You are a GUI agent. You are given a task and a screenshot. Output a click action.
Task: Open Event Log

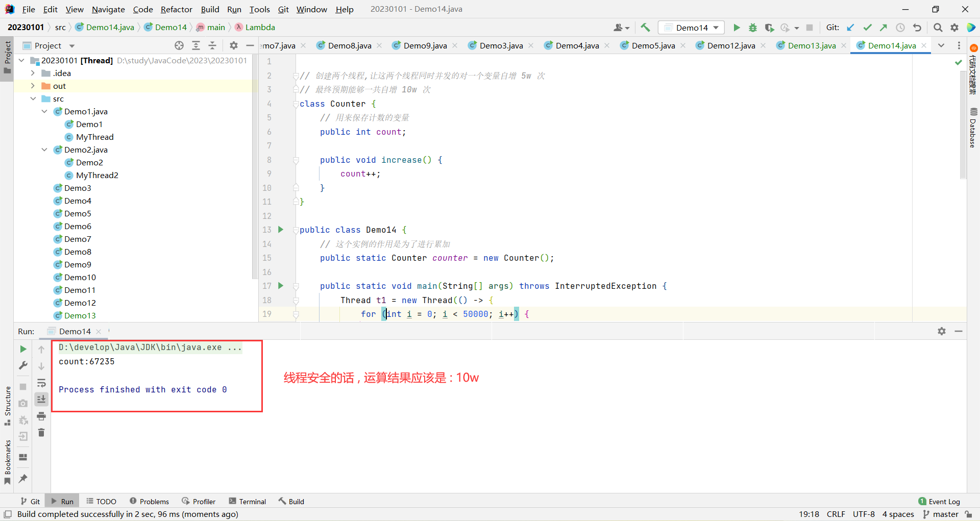click(939, 501)
